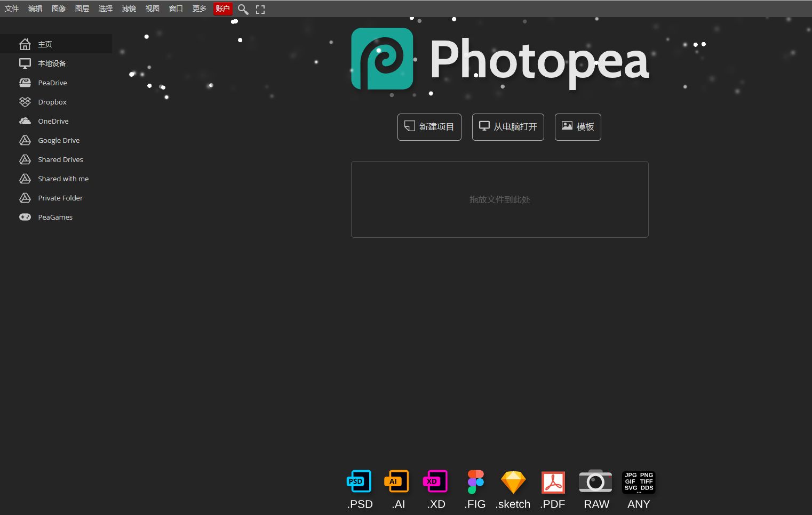
Task: Open the Dropbox label entry
Action: click(52, 102)
